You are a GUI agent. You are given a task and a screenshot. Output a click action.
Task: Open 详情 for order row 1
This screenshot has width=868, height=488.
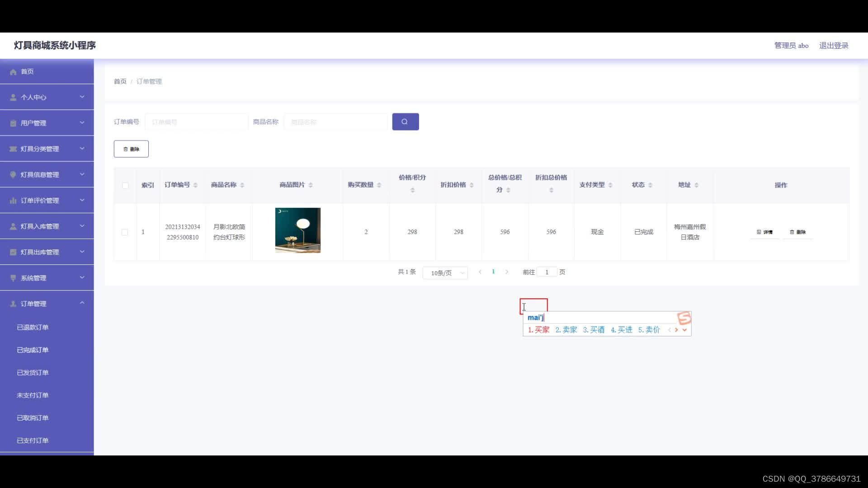(x=764, y=232)
